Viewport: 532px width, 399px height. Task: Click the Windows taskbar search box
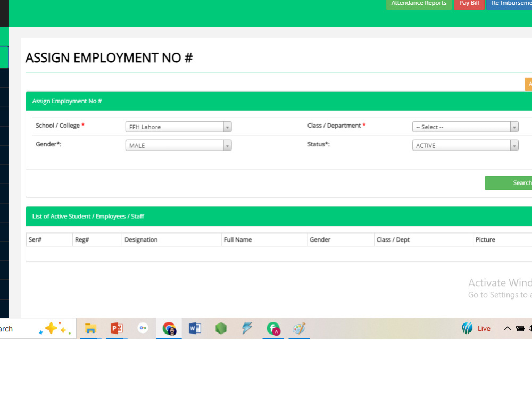point(38,328)
